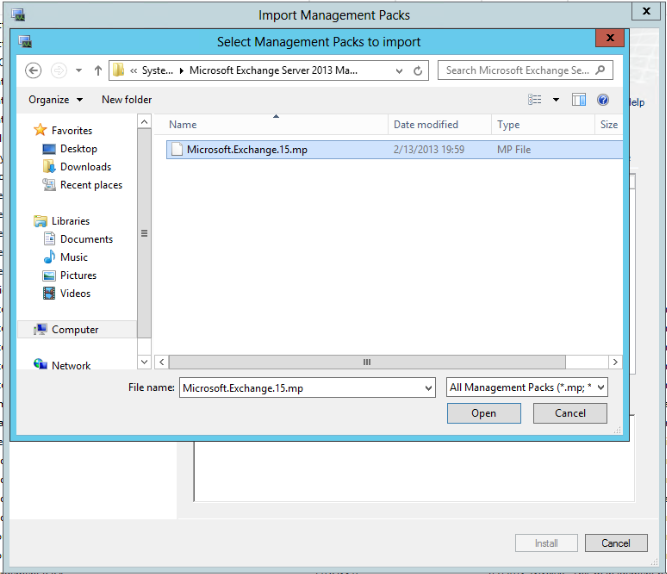Click the Back navigation arrow
667x574 pixels.
(x=33, y=70)
